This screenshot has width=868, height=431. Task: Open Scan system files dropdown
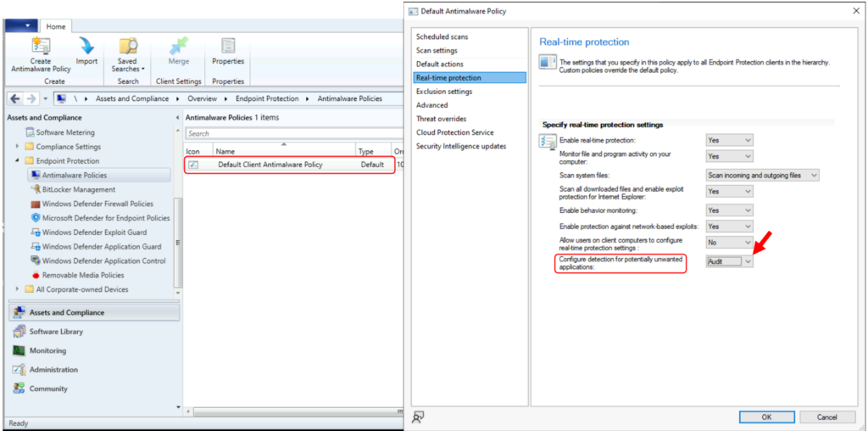coord(762,175)
